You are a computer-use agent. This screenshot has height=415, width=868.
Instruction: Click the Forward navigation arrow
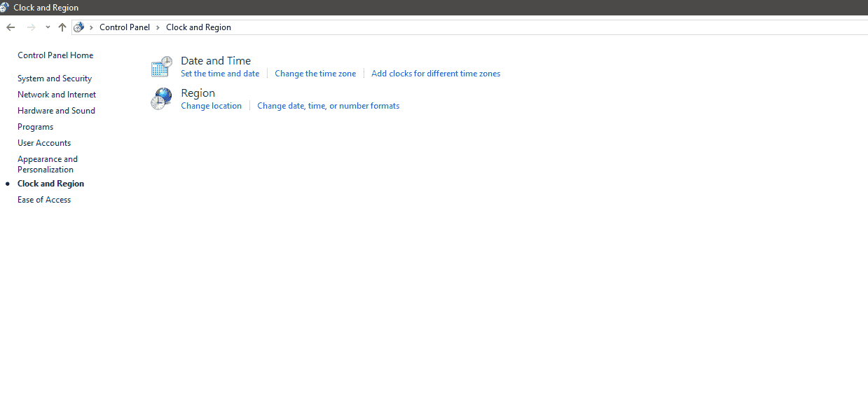[31, 27]
